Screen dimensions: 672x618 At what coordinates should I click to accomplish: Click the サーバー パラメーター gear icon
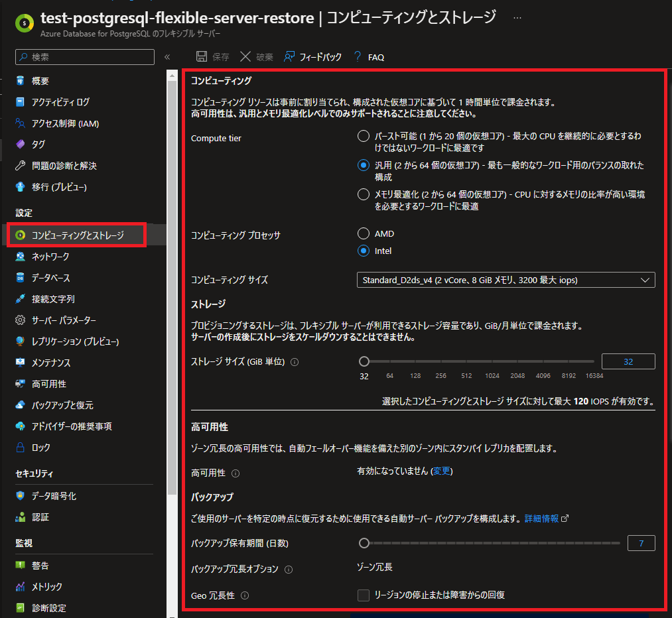20,320
